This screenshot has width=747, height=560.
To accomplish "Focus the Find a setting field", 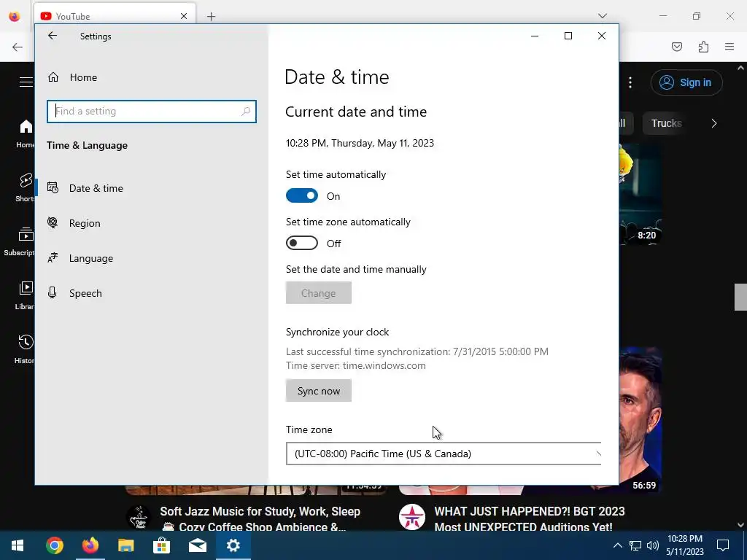I will tap(152, 112).
